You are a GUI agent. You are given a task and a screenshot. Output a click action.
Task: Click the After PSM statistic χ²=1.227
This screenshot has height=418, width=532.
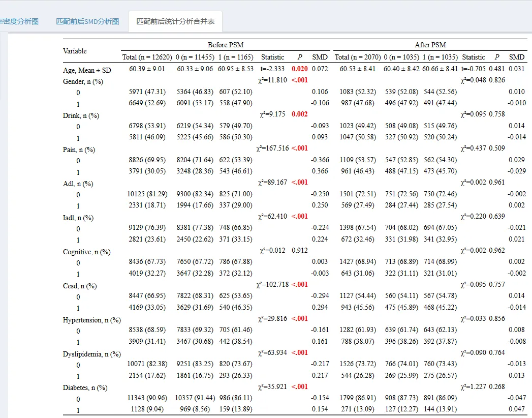[473, 386]
